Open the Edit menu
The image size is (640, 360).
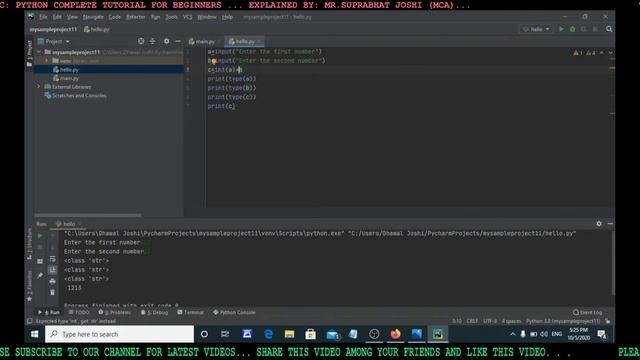[x=57, y=17]
